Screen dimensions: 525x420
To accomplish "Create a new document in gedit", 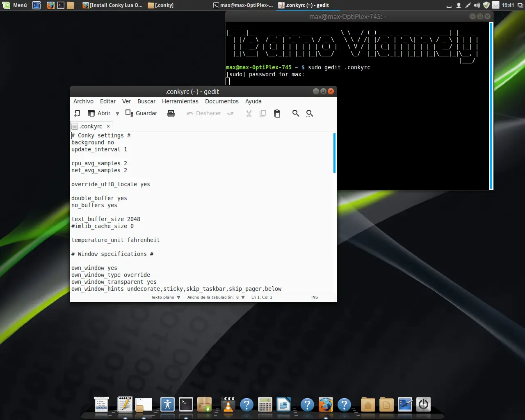I will (x=77, y=113).
